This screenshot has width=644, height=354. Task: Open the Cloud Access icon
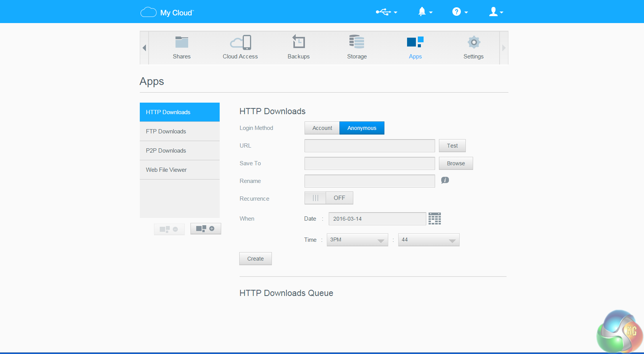pyautogui.click(x=240, y=42)
